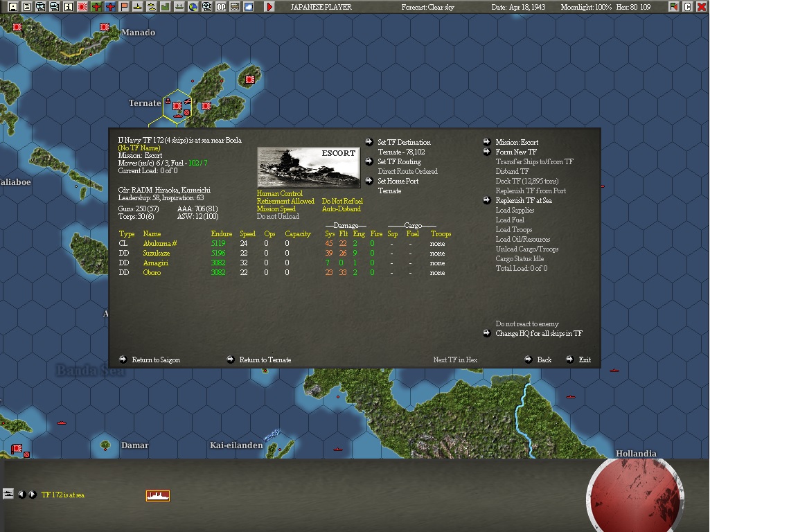This screenshot has width=798, height=532.
Task: Click the yellow single ship toolbar icon
Action: pos(137,7)
